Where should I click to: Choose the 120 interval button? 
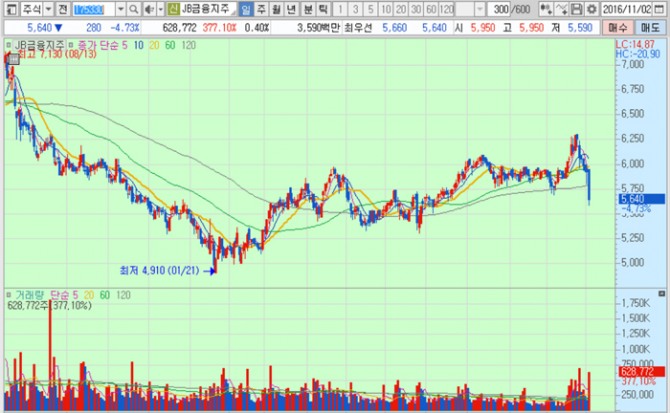[x=447, y=9]
